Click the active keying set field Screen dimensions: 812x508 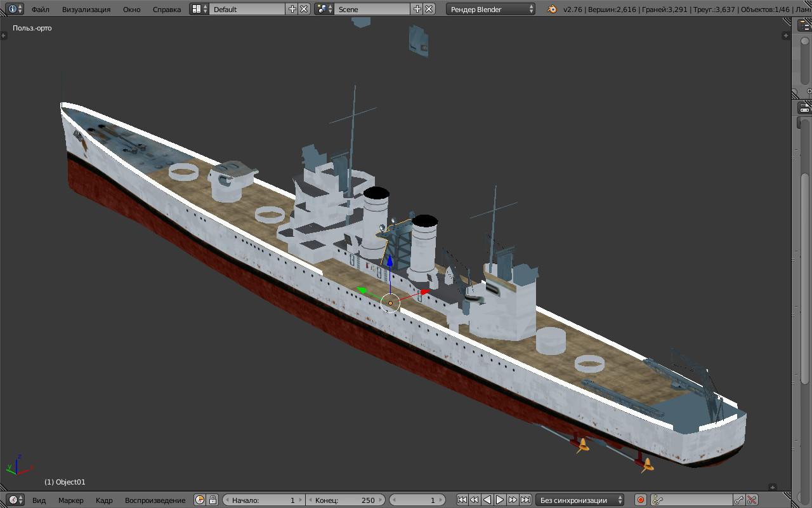[x=692, y=500]
